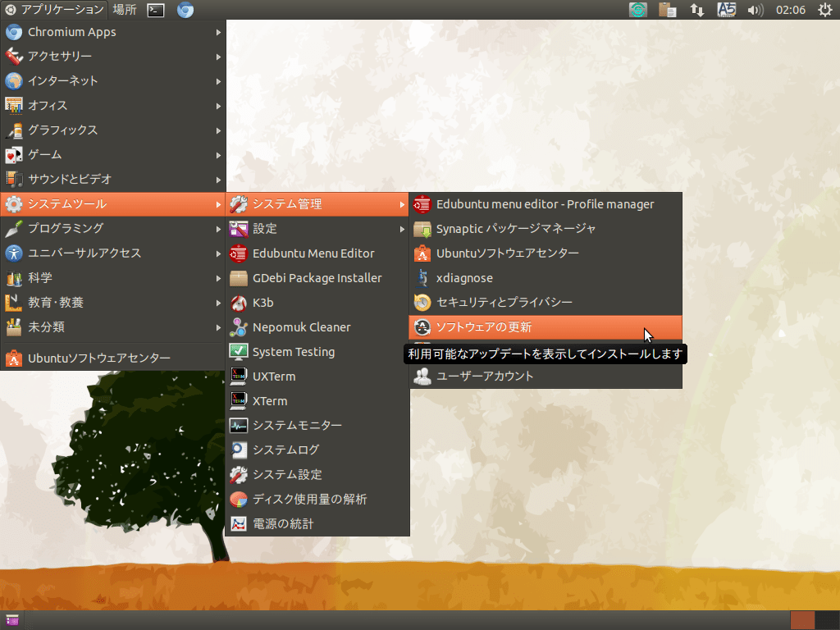Open 電源の統計
This screenshot has width=840, height=630.
(317, 524)
